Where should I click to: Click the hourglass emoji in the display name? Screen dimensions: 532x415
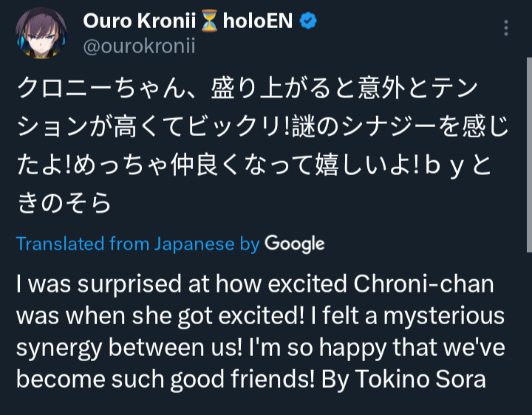click(209, 21)
